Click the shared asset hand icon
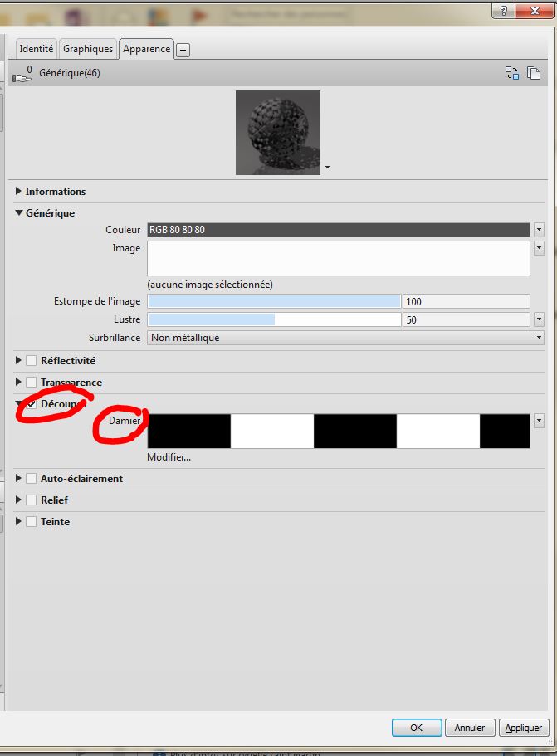This screenshot has width=557, height=756. click(x=22, y=75)
